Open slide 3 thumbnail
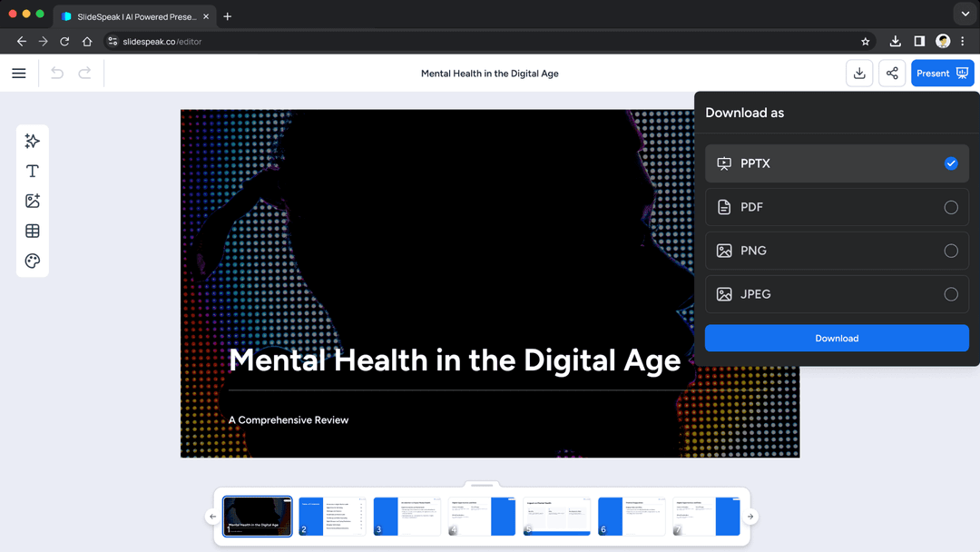980x552 pixels. click(x=407, y=516)
